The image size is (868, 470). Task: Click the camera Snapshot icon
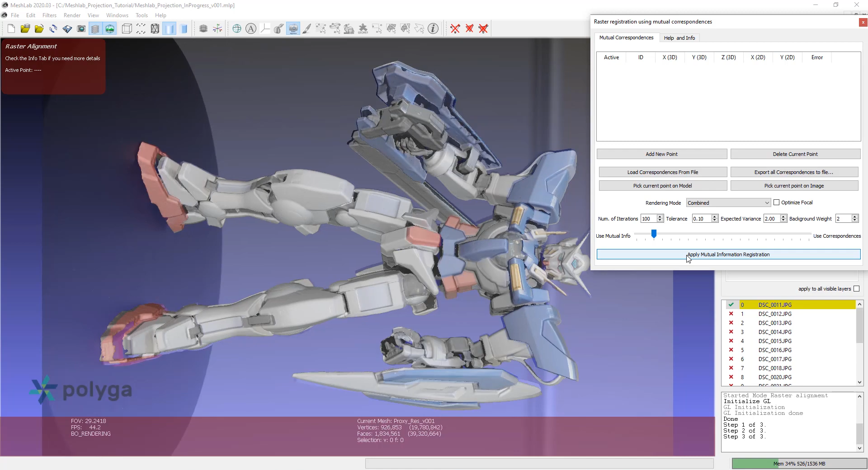(x=81, y=29)
